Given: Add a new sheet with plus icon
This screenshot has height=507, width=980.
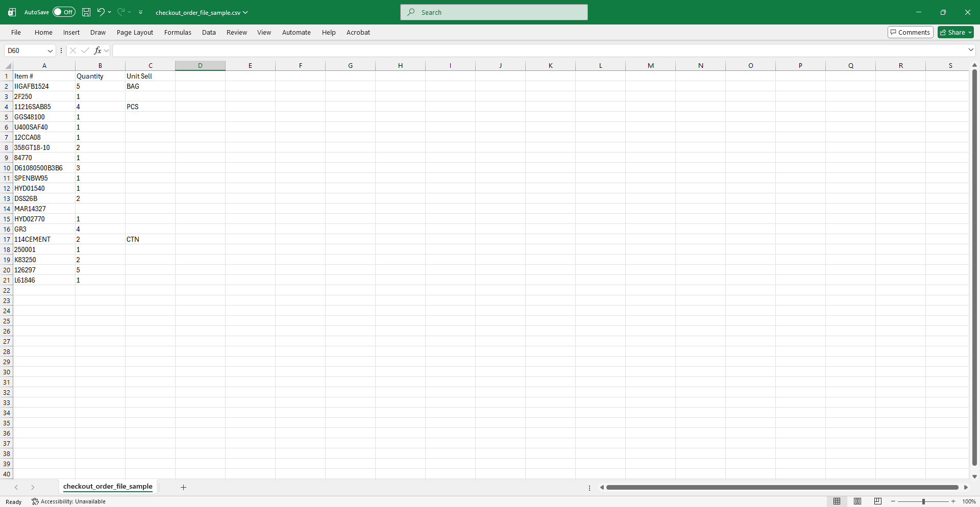Looking at the screenshot, I should click(183, 487).
